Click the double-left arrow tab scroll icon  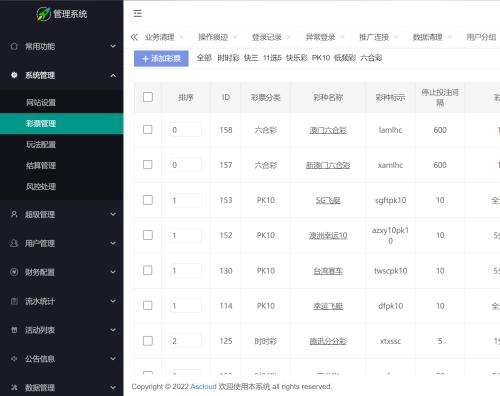pos(134,37)
